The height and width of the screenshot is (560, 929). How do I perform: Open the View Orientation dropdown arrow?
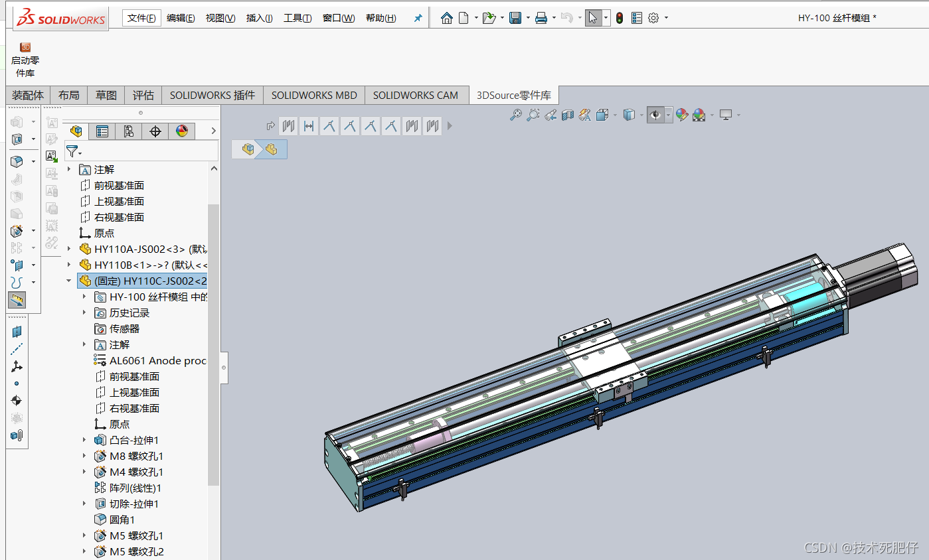(x=616, y=115)
